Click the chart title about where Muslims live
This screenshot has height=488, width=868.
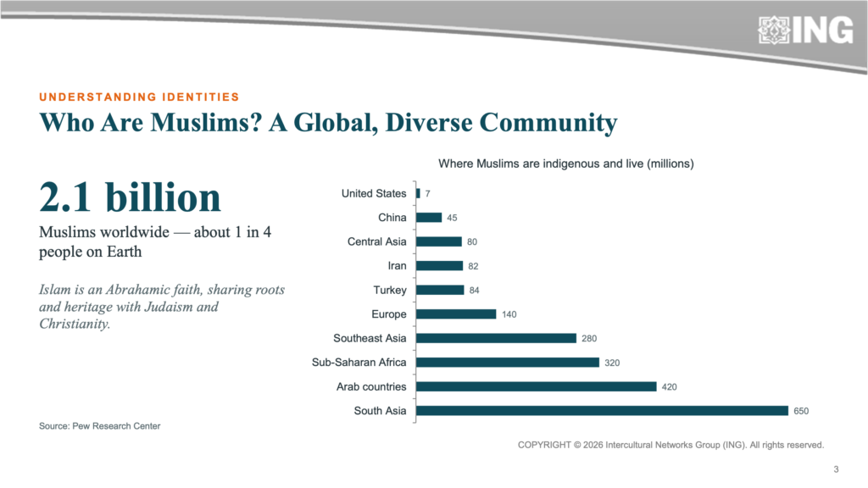click(565, 164)
